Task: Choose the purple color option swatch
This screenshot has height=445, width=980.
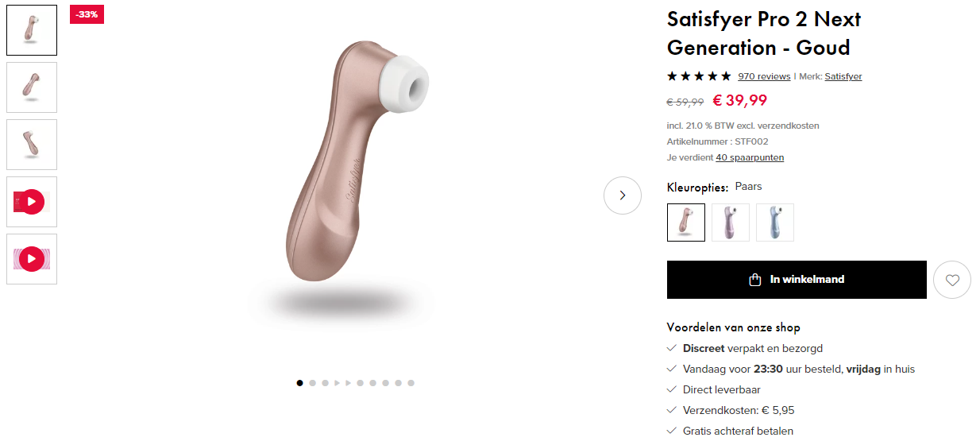Action: click(731, 222)
